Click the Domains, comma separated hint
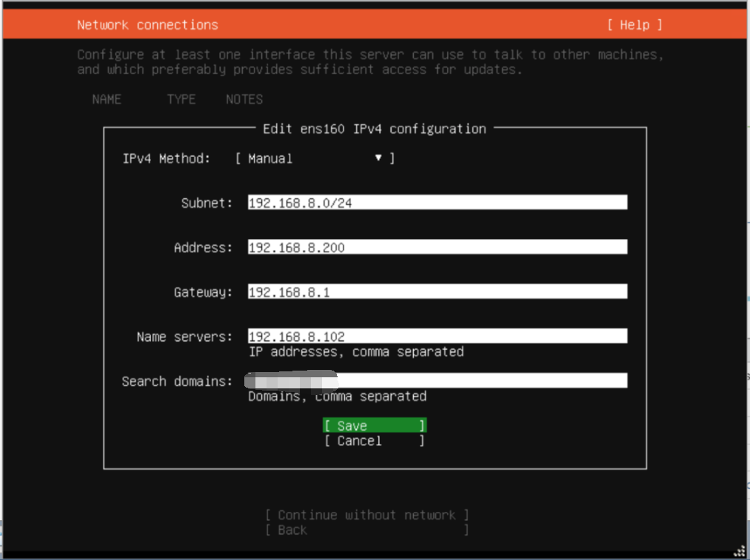750x560 pixels. tap(337, 397)
